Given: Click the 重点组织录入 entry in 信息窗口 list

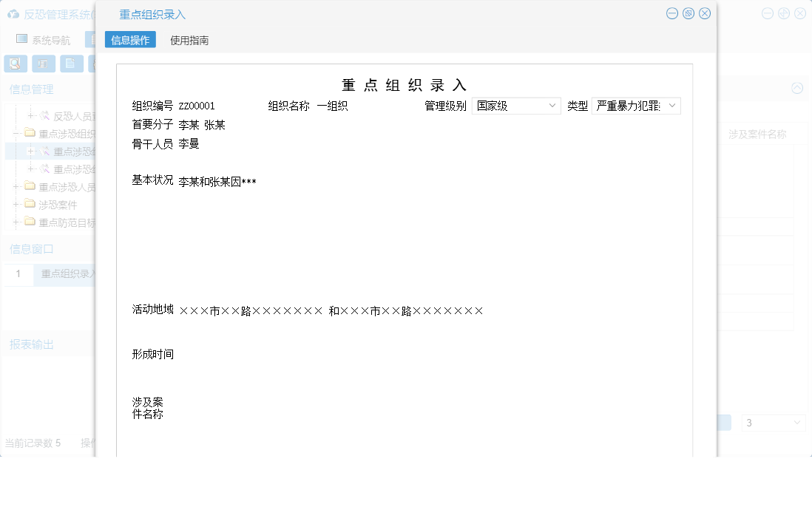Looking at the screenshot, I should (x=67, y=274).
